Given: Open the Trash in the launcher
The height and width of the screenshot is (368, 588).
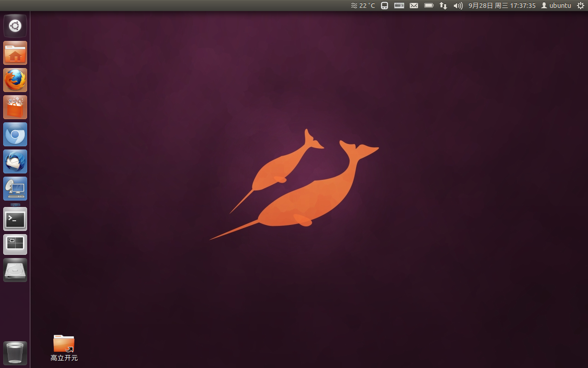Looking at the screenshot, I should point(15,353).
